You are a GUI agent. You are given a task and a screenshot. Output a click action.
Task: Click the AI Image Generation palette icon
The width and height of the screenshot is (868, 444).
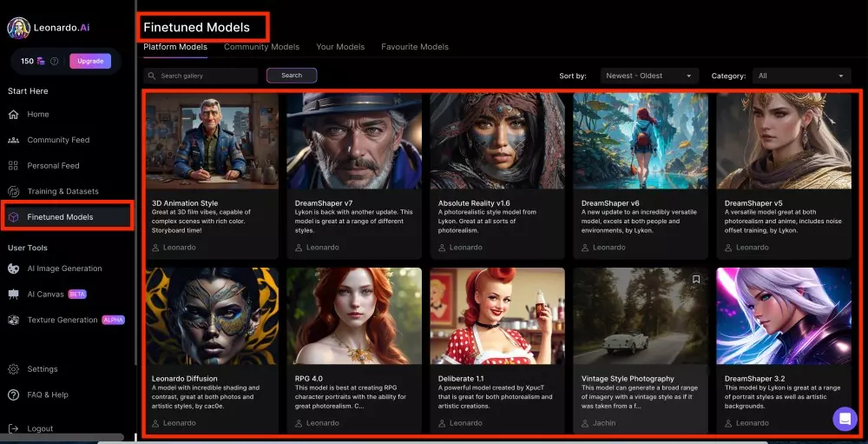[x=13, y=268]
